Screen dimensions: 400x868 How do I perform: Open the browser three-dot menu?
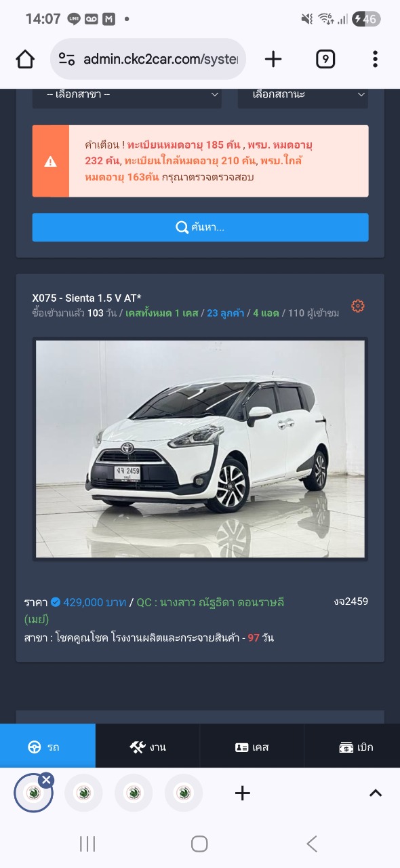[x=375, y=60]
